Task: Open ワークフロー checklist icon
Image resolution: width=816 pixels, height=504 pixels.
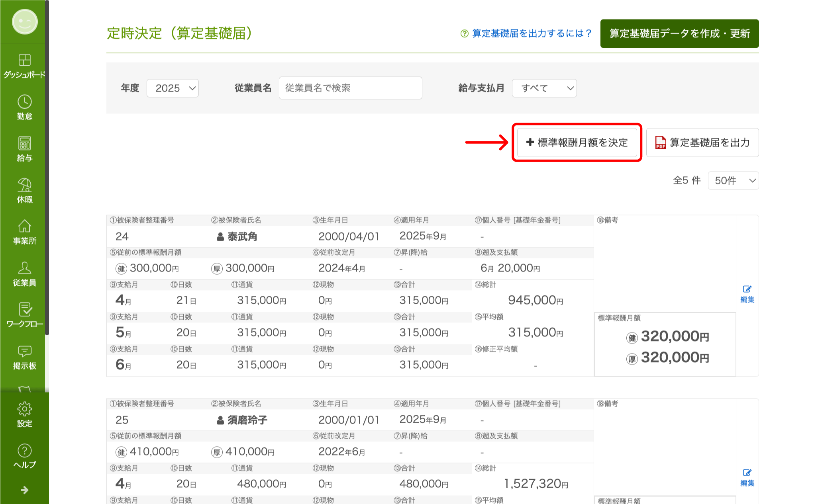Action: [24, 310]
